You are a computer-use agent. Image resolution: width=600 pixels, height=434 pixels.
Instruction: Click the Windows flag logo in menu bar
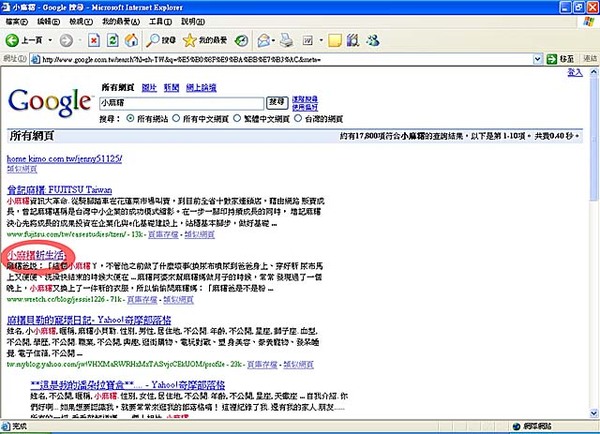point(589,22)
